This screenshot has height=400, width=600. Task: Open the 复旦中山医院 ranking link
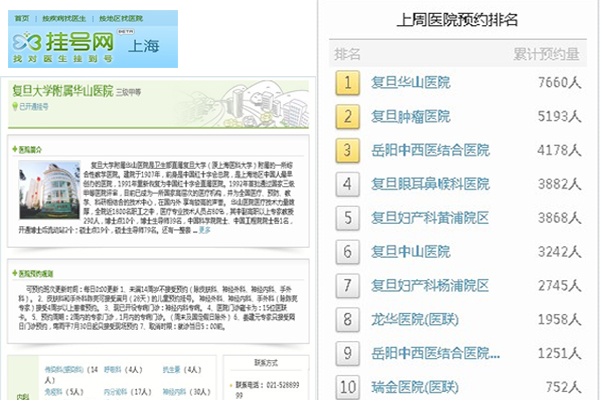click(410, 252)
